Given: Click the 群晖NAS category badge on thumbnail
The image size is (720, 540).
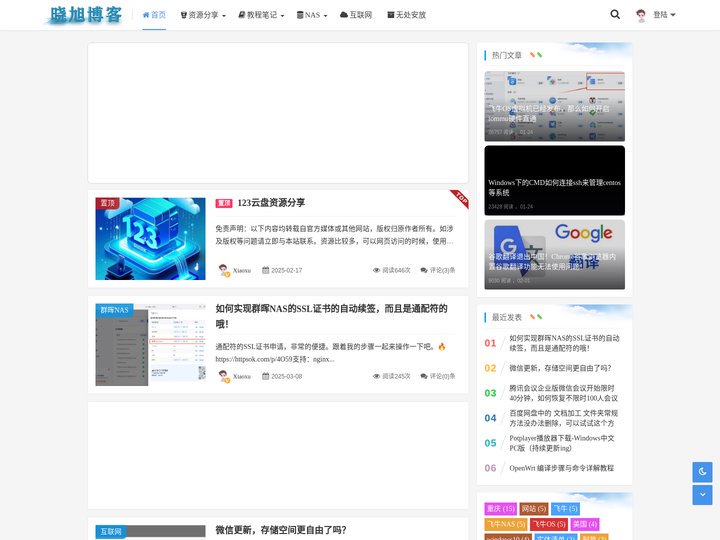Looking at the screenshot, I should [114, 310].
